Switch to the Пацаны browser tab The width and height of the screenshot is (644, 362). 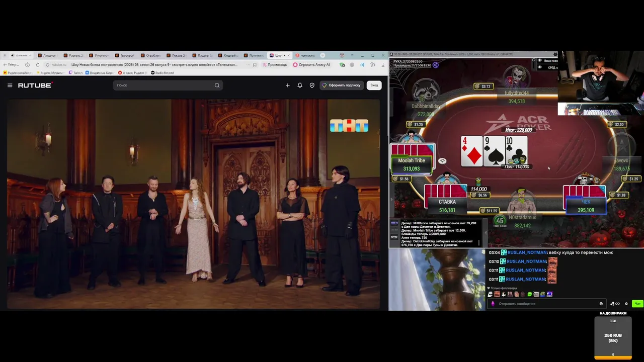pos(203,55)
